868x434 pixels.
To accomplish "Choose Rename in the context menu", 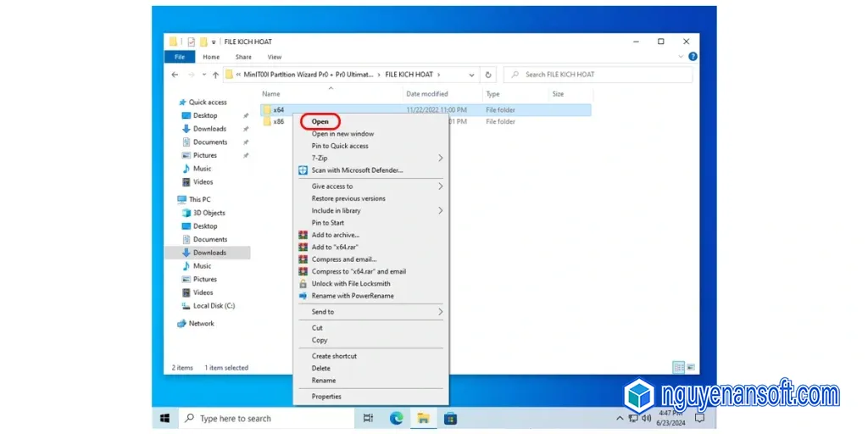I will point(323,381).
